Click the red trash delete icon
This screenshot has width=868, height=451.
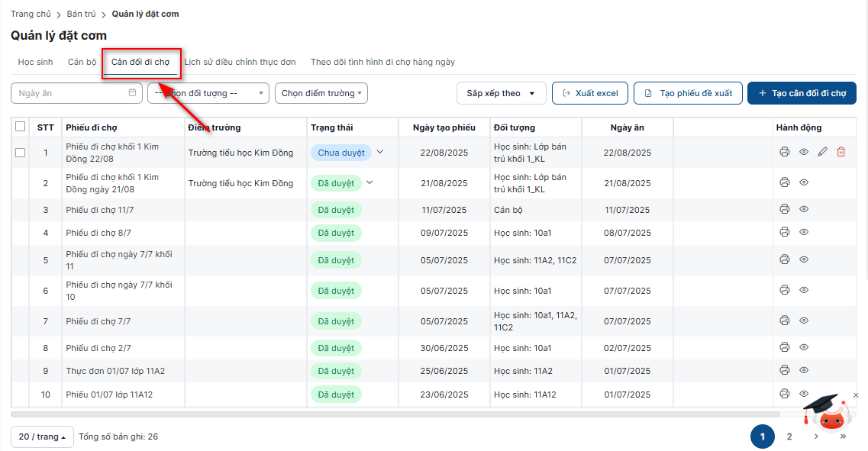pos(841,153)
